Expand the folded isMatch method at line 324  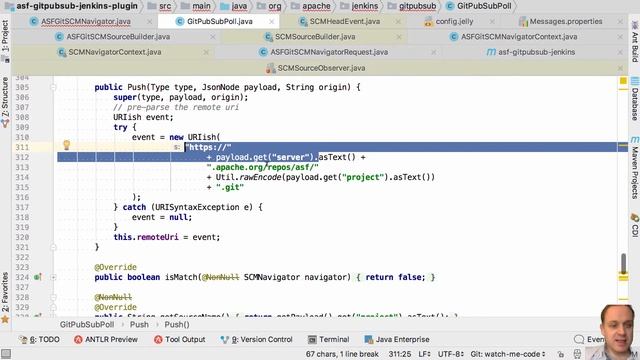(53, 277)
